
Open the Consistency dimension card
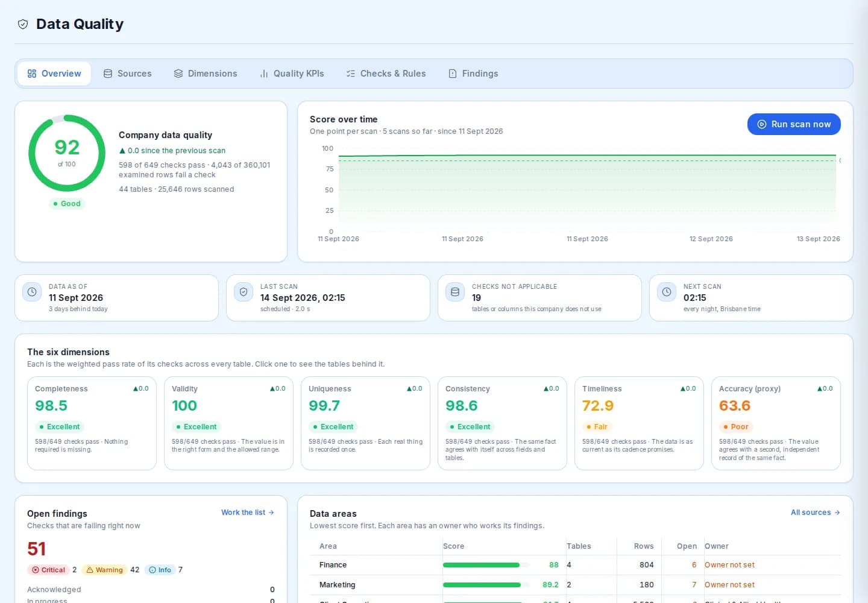(502, 423)
